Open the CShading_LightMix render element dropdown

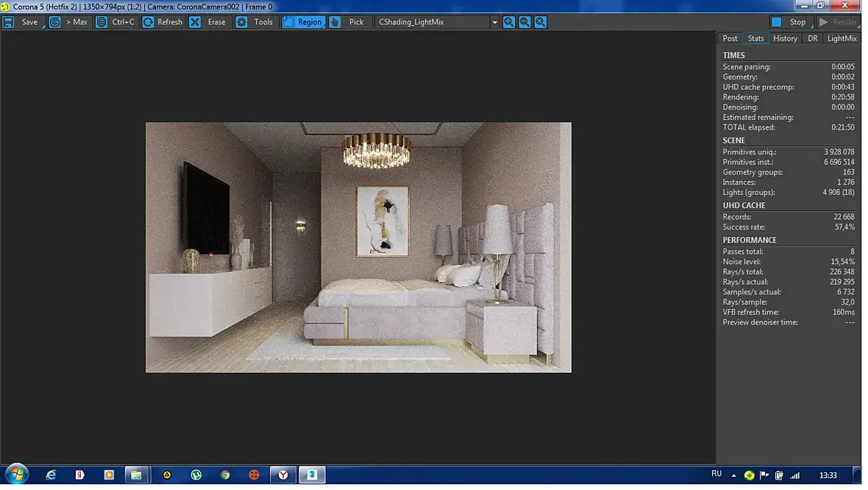click(438, 22)
